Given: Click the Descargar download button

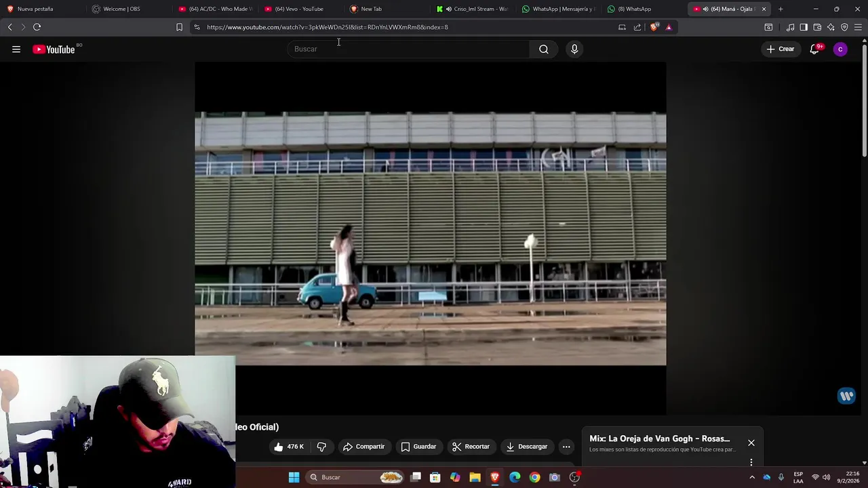Looking at the screenshot, I should point(527,447).
